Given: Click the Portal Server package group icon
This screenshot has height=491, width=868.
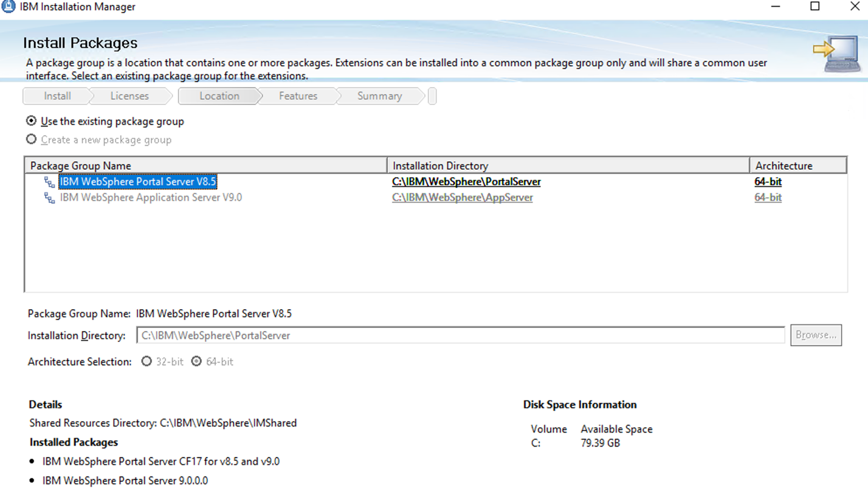Looking at the screenshot, I should point(49,182).
